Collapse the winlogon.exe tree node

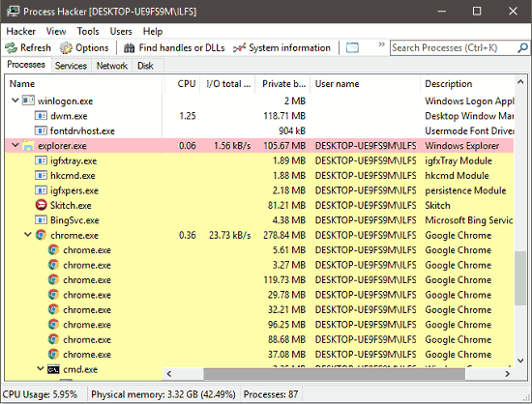coord(15,101)
